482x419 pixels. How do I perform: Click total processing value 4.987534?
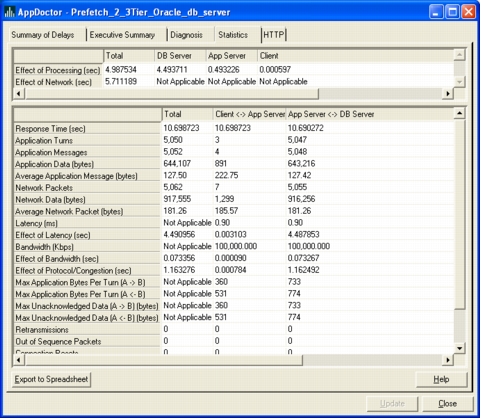pyautogui.click(x=121, y=70)
